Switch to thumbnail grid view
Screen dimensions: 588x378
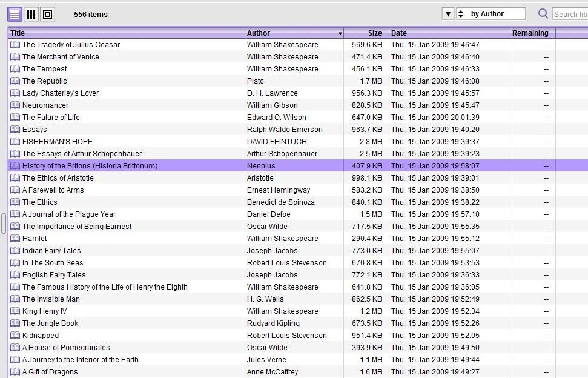pos(31,14)
